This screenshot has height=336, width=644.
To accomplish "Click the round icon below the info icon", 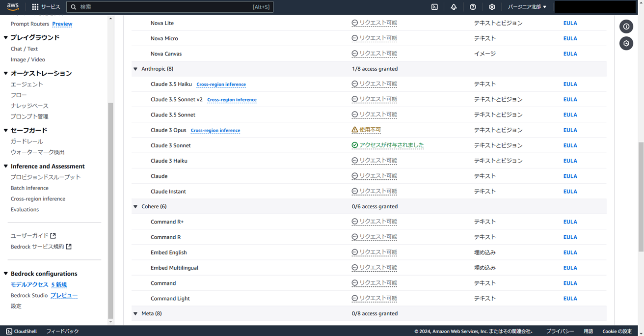I will 626,44.
